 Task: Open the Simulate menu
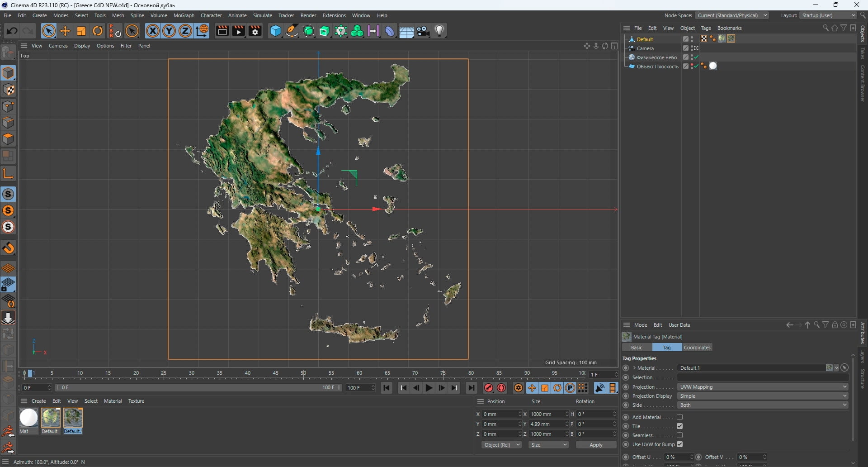pyautogui.click(x=262, y=15)
